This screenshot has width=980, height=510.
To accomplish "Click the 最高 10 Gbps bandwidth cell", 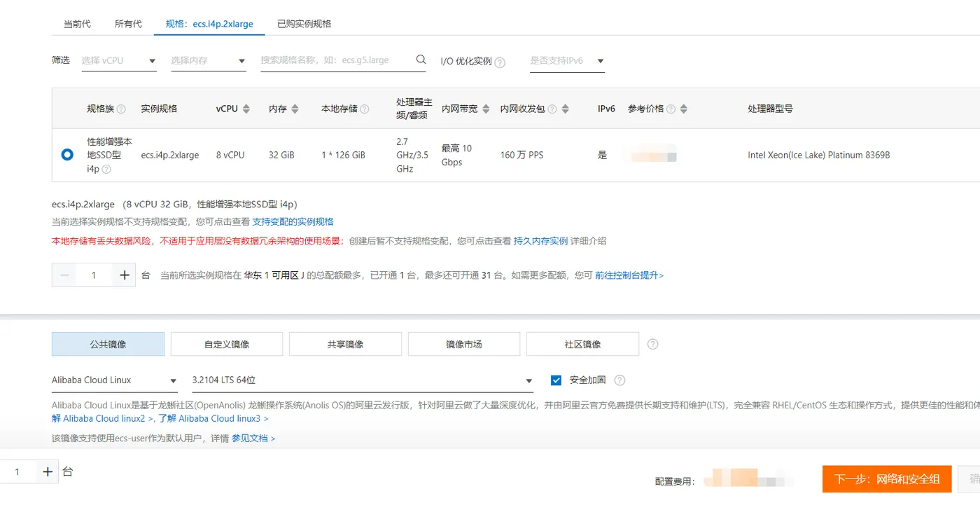I will (457, 155).
